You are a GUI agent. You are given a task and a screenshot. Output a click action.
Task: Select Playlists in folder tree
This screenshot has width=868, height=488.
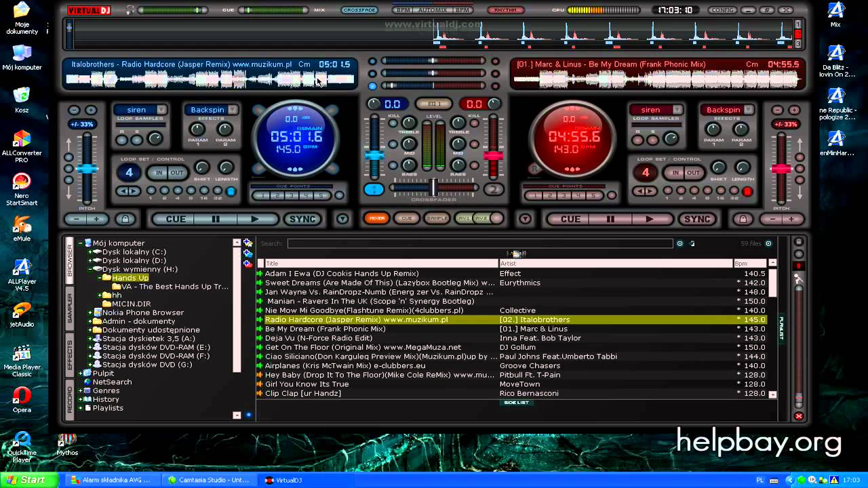tap(108, 408)
